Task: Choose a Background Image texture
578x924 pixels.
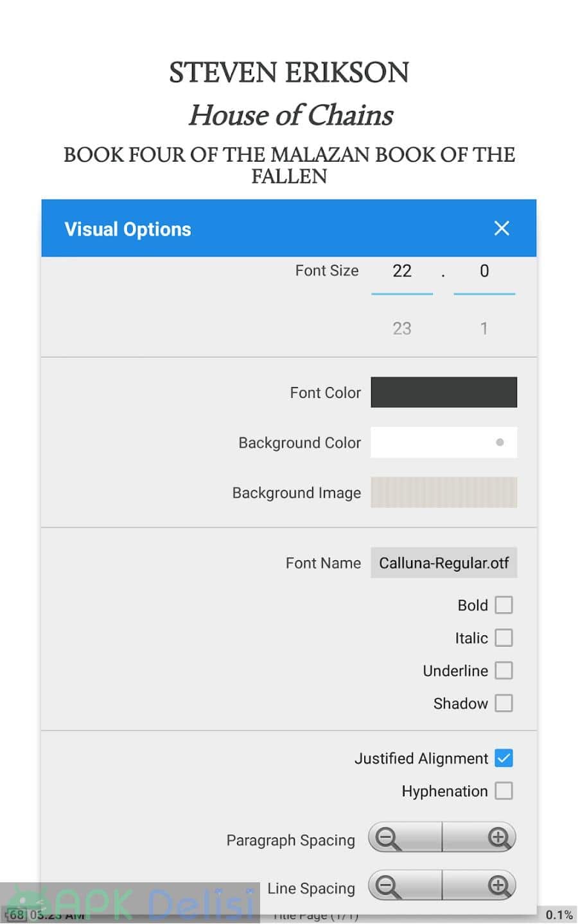Action: (444, 493)
